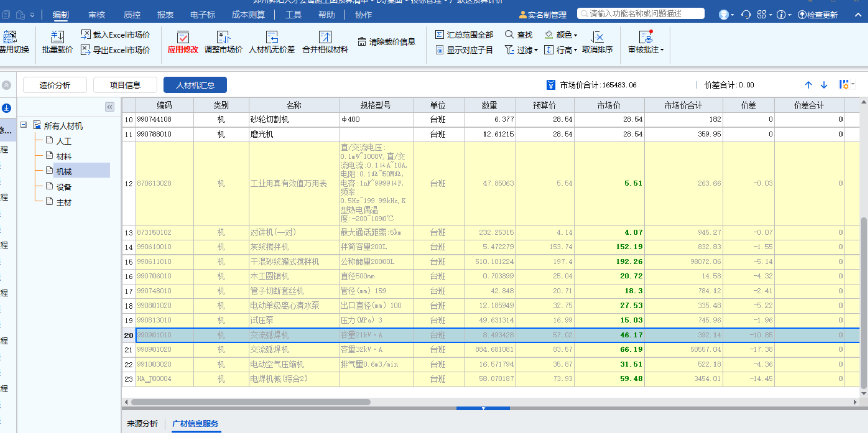Click the move up arrow icon
Image resolution: width=868 pixels, height=433 pixels.
tap(808, 85)
